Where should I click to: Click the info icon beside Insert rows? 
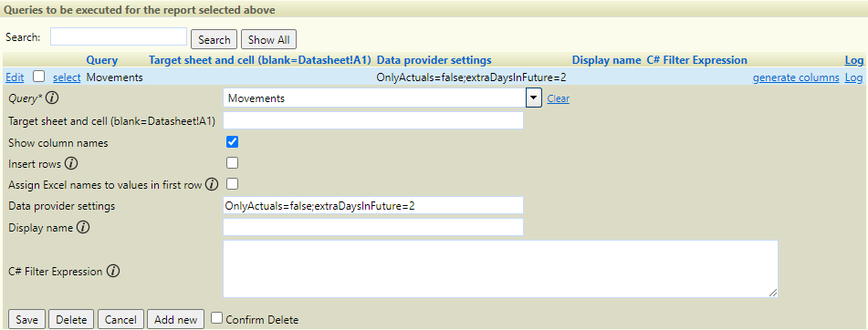click(x=71, y=164)
